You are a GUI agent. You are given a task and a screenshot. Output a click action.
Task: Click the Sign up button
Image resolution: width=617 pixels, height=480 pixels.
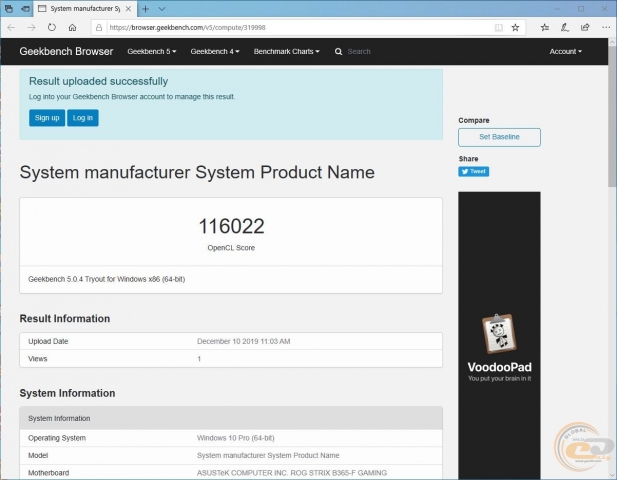coord(47,118)
